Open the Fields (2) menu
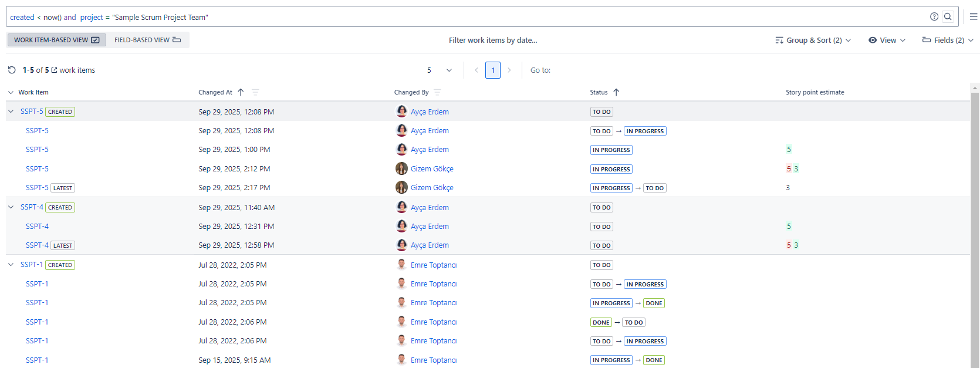Screen dimensions: 980x368 948,40
